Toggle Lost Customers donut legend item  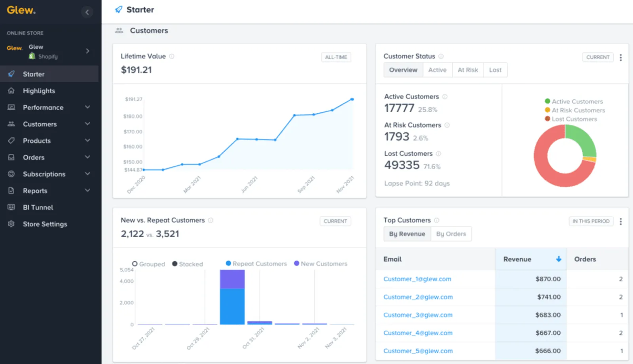(x=570, y=119)
